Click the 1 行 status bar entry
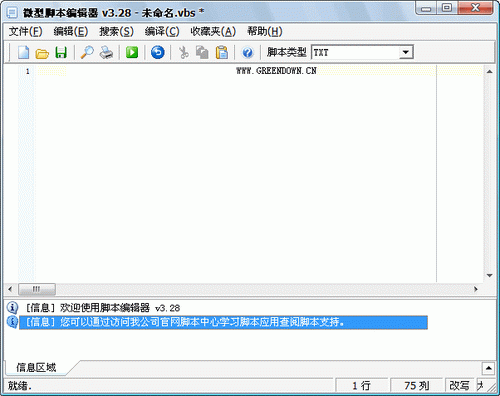The width and height of the screenshot is (500, 396). pyautogui.click(x=361, y=386)
